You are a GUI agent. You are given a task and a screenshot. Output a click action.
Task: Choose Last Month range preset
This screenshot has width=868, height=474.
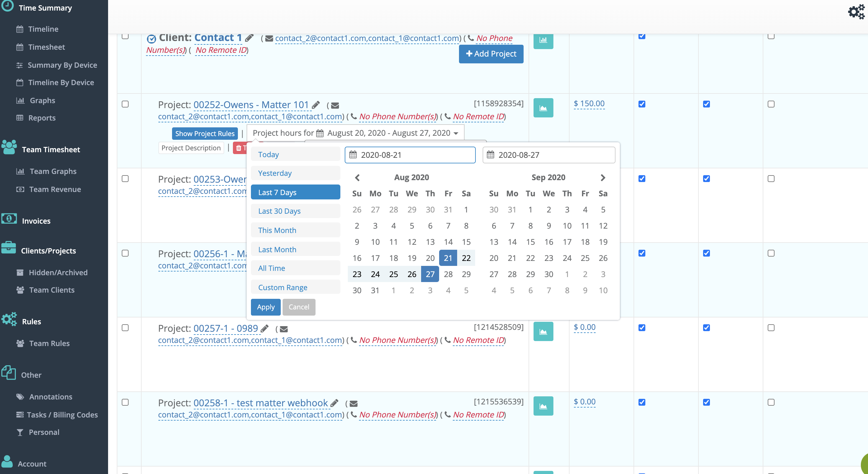[x=296, y=249]
